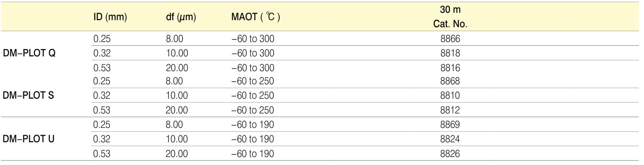Click the DM-PLOT U row label

28,139
